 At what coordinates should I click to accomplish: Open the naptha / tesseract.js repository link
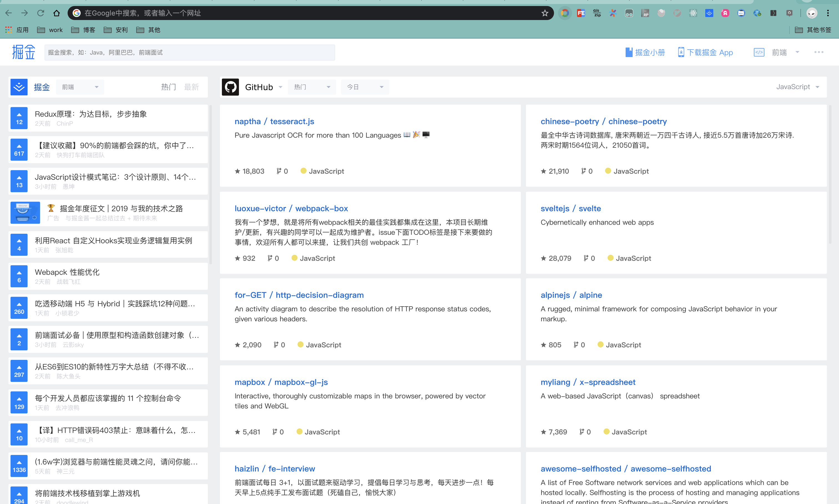click(274, 121)
